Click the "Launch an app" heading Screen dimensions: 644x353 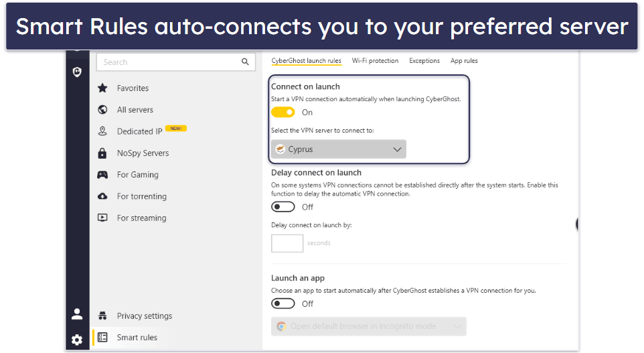click(x=298, y=278)
